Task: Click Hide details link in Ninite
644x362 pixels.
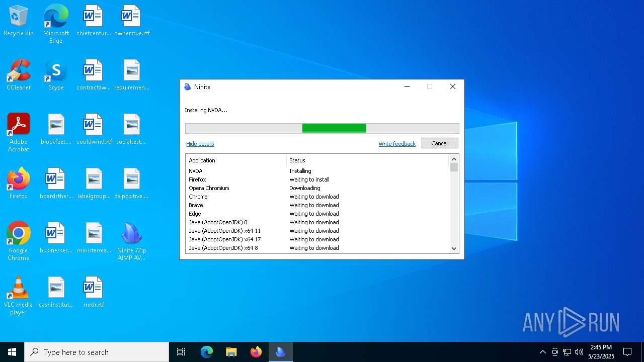Action: click(200, 144)
